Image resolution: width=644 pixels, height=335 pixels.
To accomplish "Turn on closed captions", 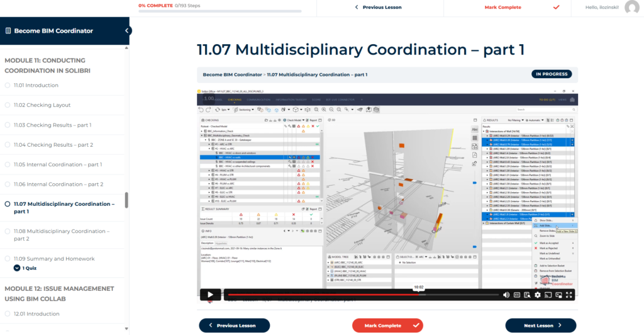I will tap(517, 295).
